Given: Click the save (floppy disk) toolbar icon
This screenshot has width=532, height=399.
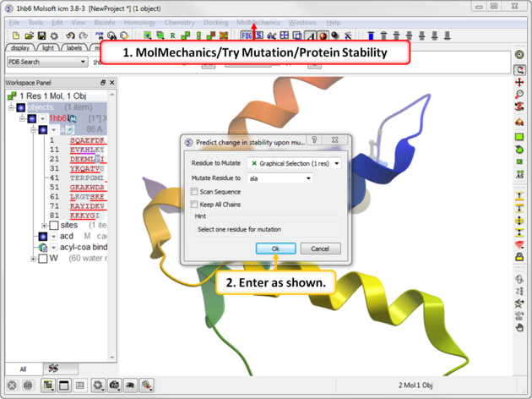Looking at the screenshot, I should coord(41,36).
